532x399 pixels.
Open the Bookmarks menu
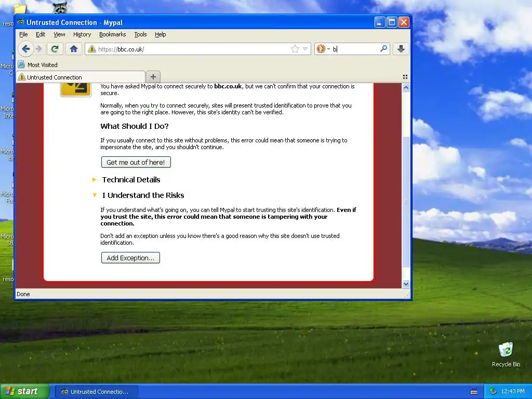tap(112, 34)
